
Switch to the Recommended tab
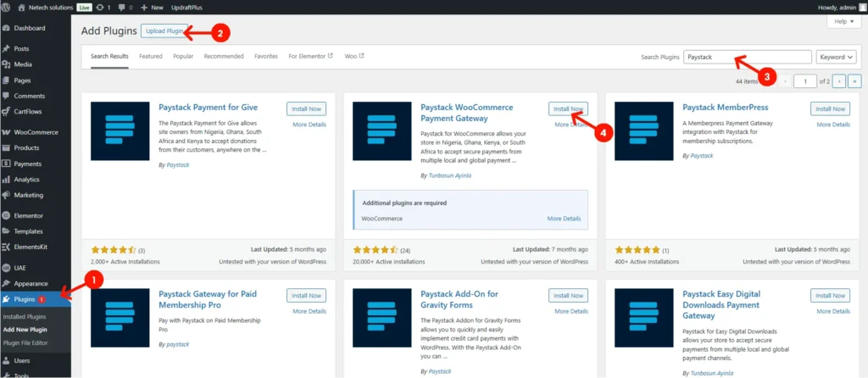[x=224, y=57]
